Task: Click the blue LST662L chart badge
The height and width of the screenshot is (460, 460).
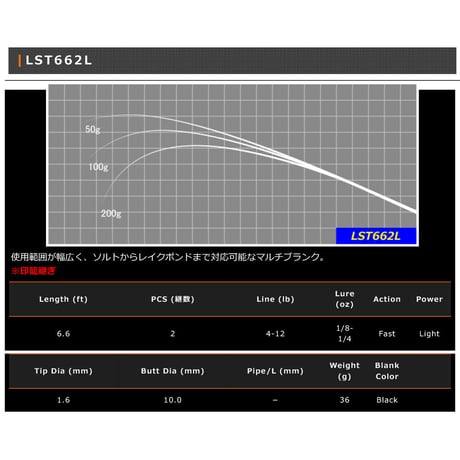Action: point(376,236)
